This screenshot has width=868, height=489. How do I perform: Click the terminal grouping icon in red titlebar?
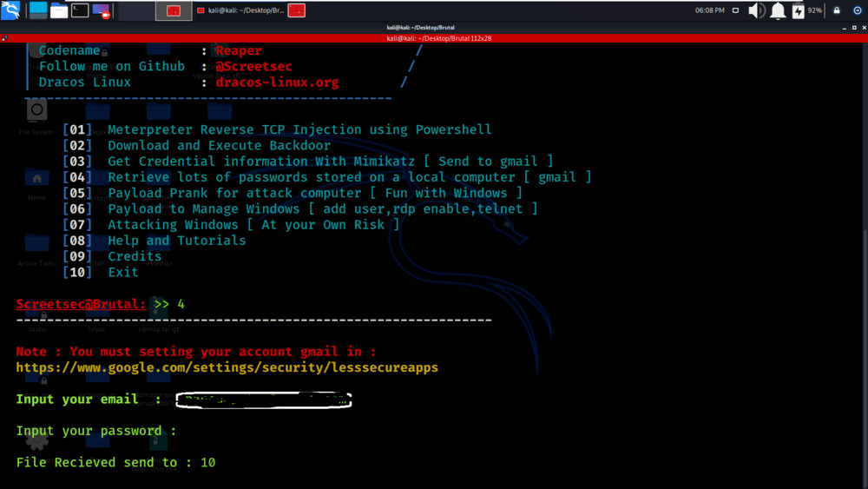pyautogui.click(x=4, y=38)
